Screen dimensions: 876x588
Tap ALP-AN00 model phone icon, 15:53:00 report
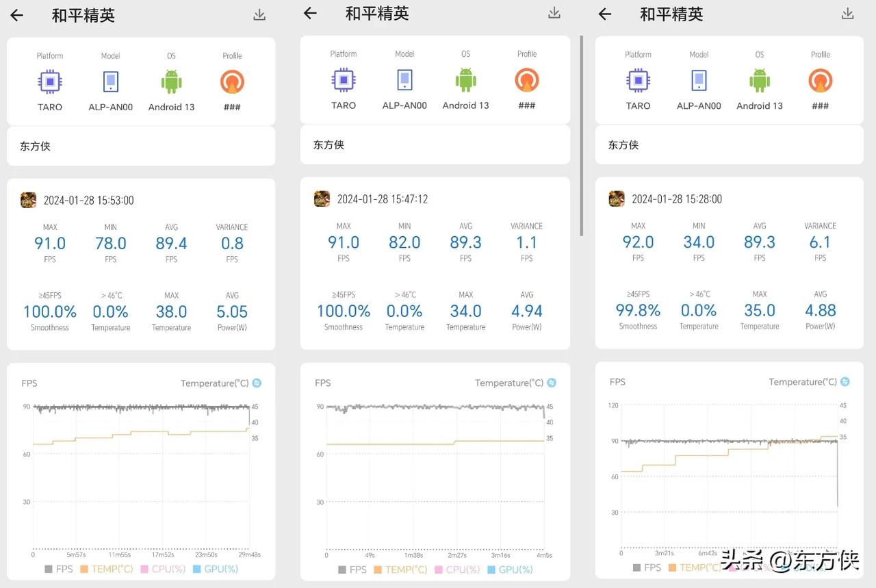tap(111, 82)
